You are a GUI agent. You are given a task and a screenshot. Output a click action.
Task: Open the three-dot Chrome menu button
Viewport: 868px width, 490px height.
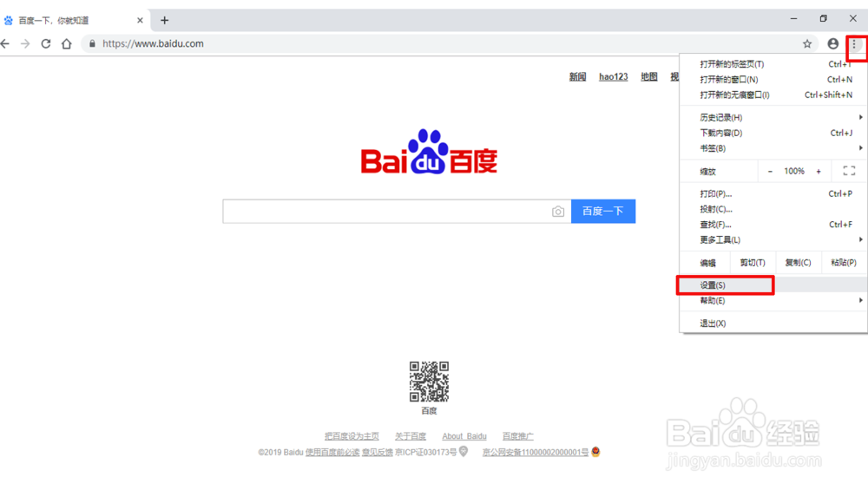[x=854, y=43]
